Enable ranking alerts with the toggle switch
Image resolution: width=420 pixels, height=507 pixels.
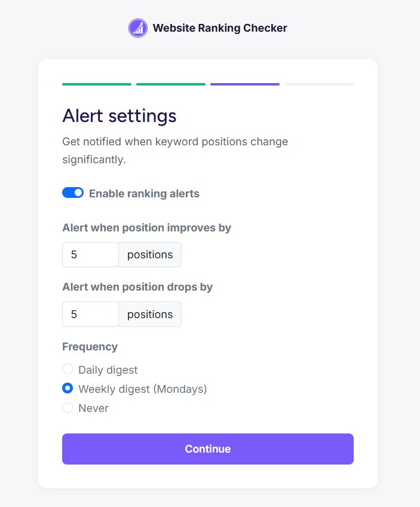tap(73, 193)
